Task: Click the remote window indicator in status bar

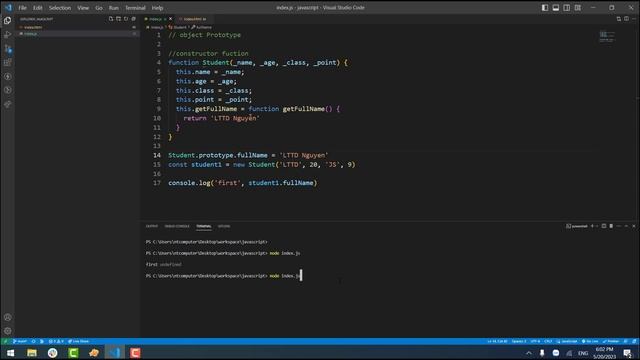Action: click(x=5, y=341)
